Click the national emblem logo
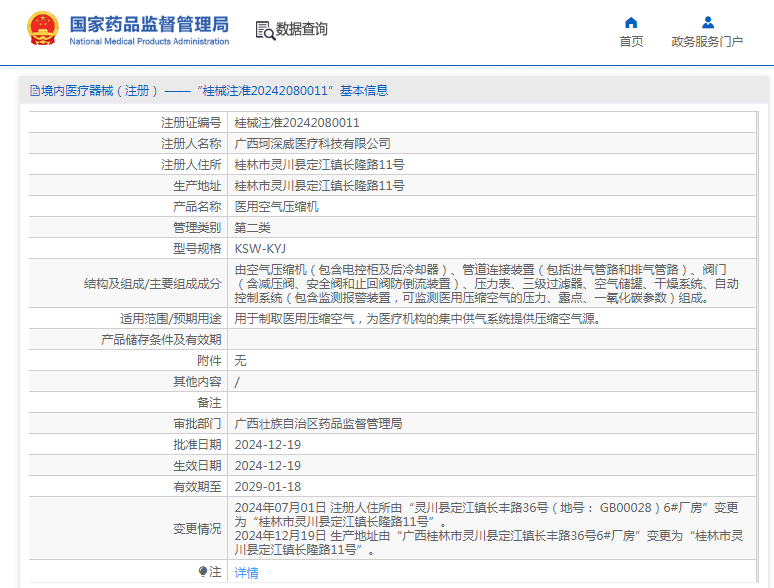 point(43,29)
